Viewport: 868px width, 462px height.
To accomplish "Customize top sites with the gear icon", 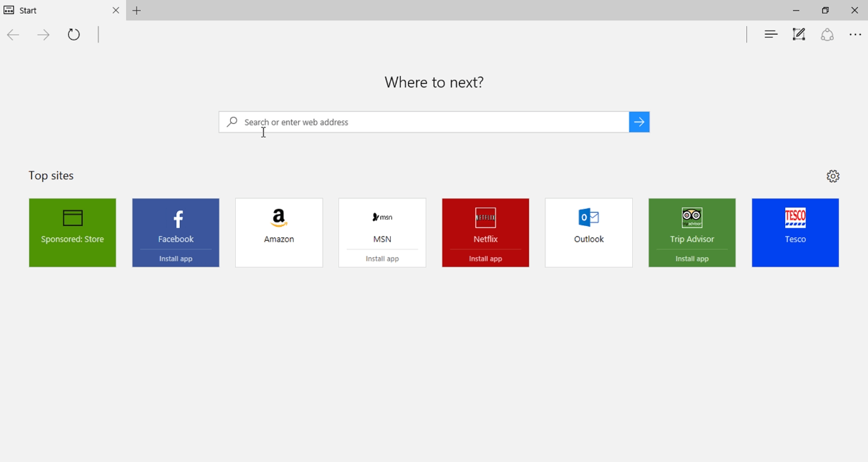I will pyautogui.click(x=833, y=176).
